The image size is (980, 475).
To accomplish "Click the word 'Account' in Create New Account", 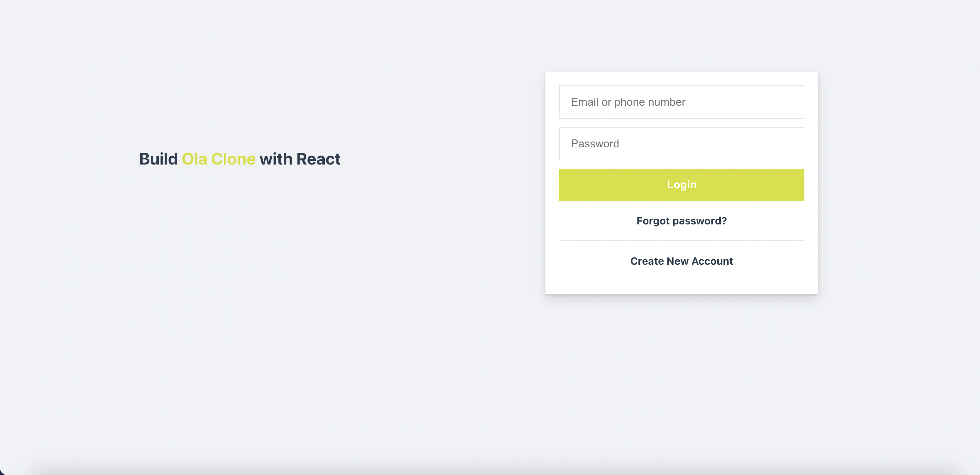I will [712, 261].
